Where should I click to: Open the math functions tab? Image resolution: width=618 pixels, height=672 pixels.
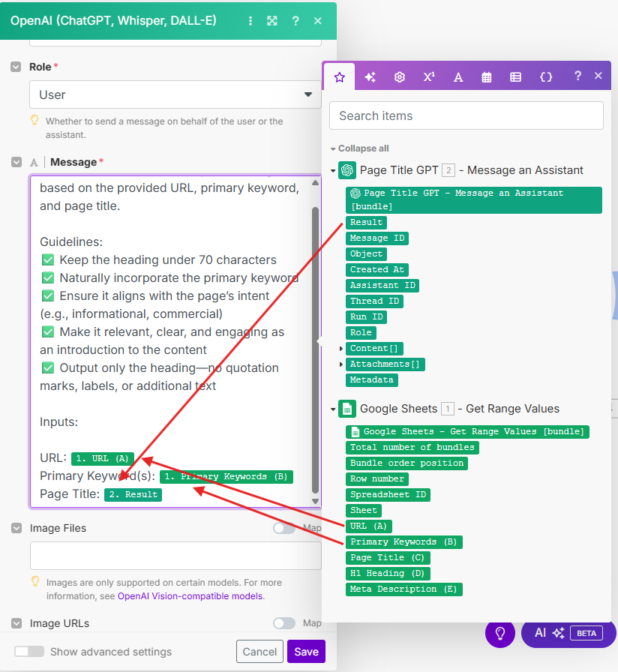tap(429, 76)
